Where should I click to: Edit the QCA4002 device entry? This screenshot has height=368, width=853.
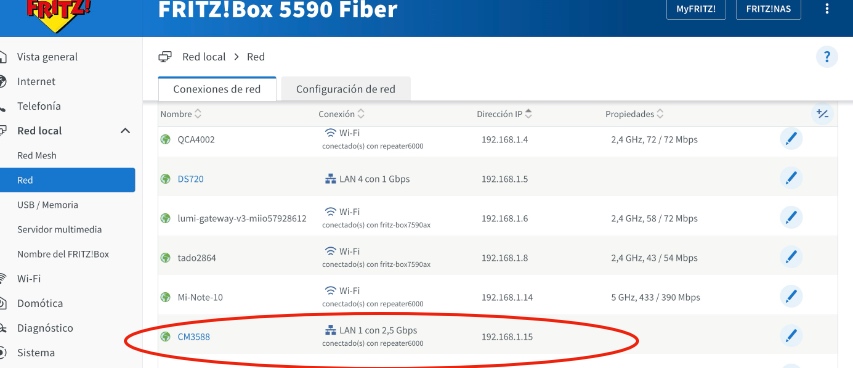click(x=791, y=139)
